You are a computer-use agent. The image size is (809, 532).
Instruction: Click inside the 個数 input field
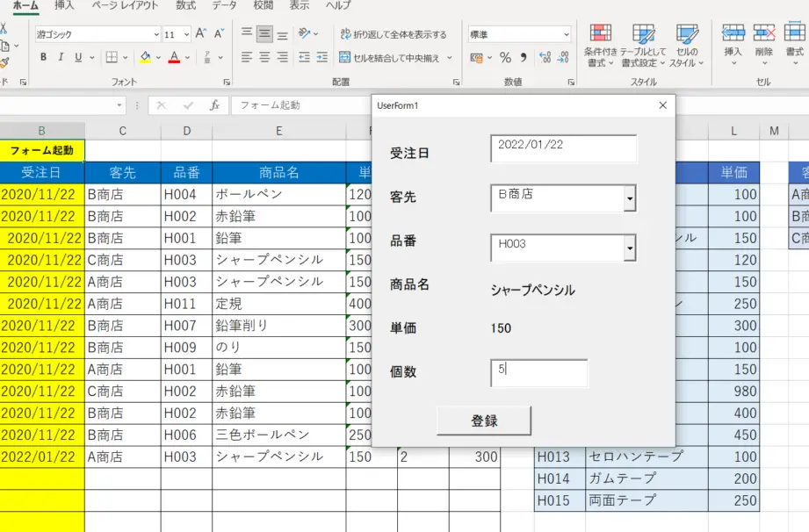click(x=538, y=373)
